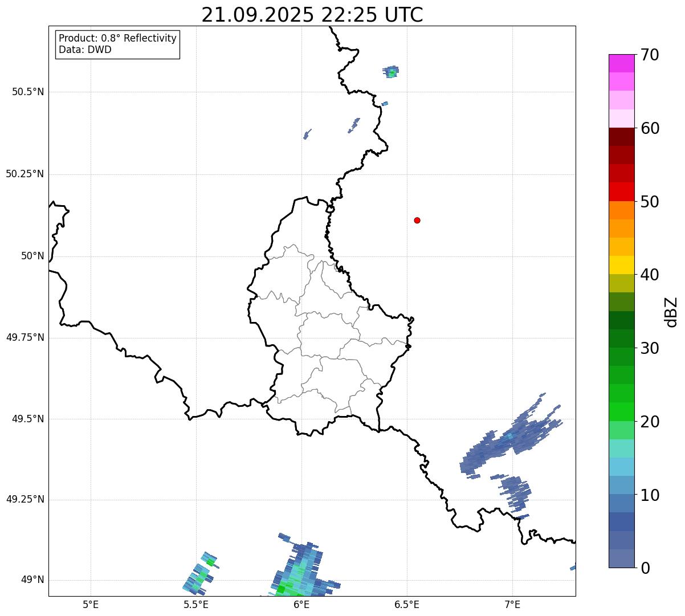The image size is (685, 616).
Task: Click the 5.5°E longitude label
Action: pyautogui.click(x=196, y=604)
